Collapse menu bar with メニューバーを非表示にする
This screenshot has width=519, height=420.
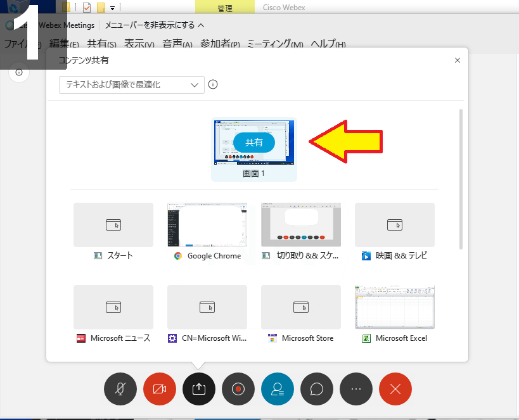(x=155, y=25)
